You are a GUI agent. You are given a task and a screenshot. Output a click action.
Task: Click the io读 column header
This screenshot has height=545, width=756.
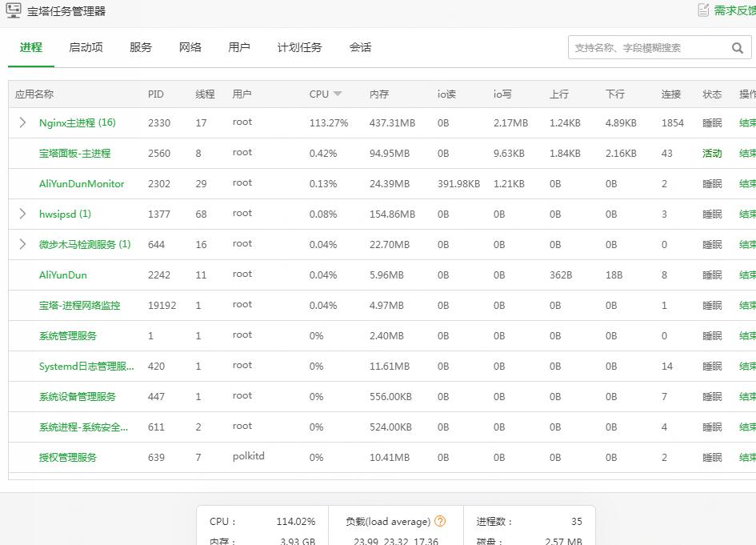[446, 94]
